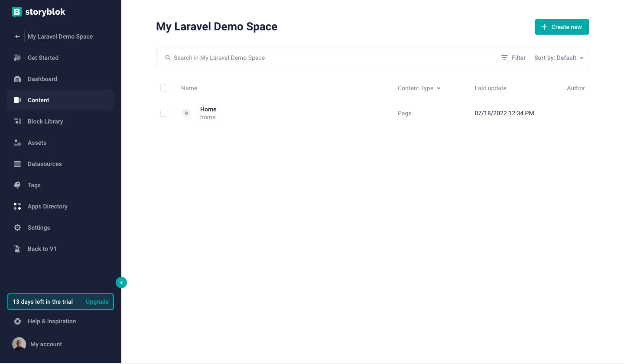This screenshot has height=364, width=624.
Task: Open the Content Type column dropdown
Action: 419,88
